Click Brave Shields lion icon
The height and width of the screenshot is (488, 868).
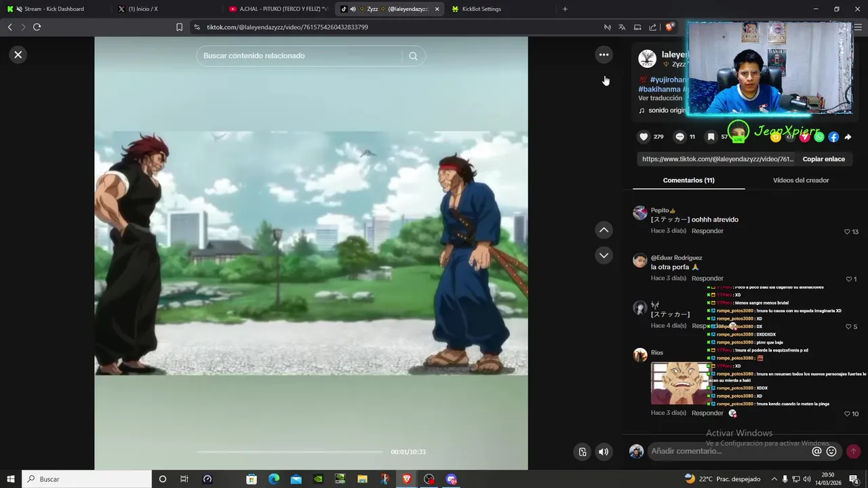click(669, 27)
